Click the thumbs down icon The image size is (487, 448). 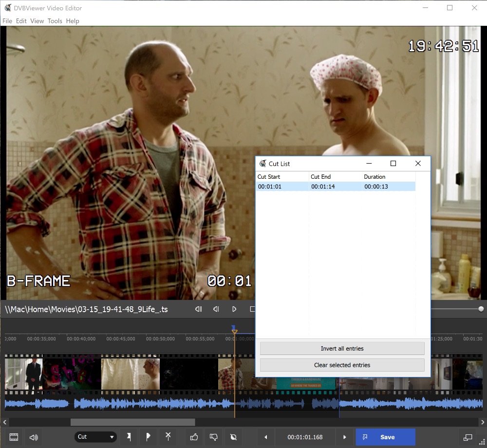[x=213, y=437]
